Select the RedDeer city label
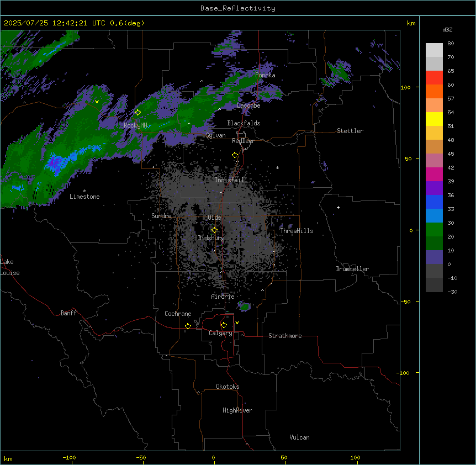 (x=244, y=141)
